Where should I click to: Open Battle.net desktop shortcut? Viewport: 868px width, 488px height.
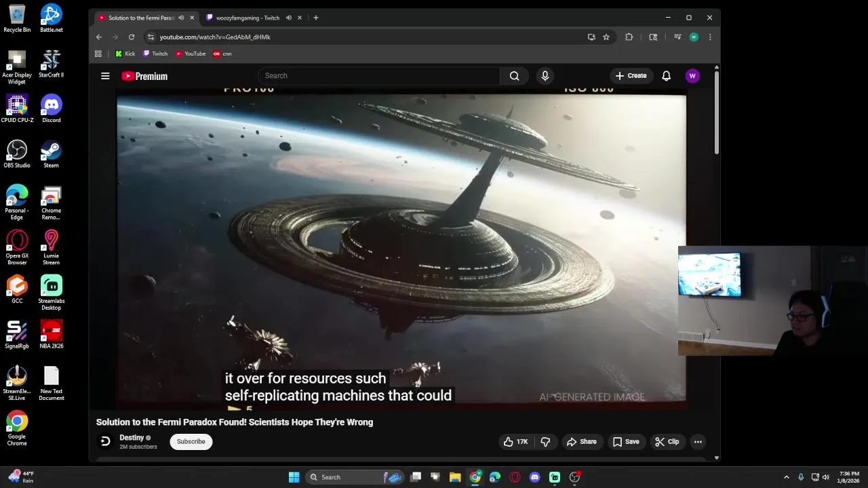click(51, 18)
